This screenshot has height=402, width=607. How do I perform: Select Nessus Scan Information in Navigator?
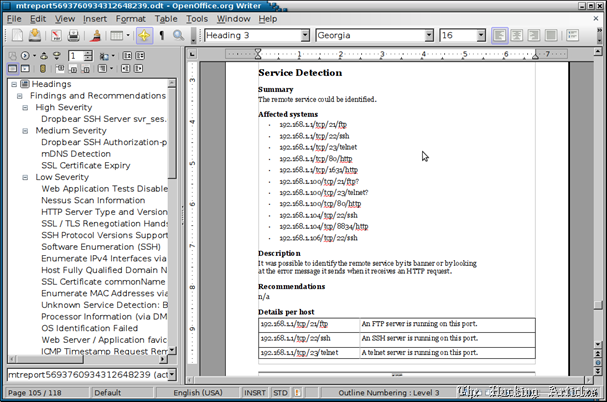pyautogui.click(x=93, y=200)
